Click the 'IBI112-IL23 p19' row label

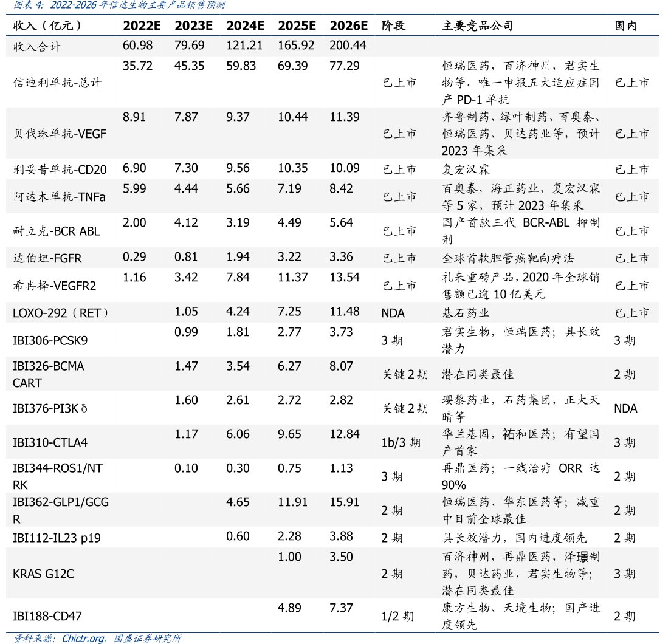coord(57,538)
